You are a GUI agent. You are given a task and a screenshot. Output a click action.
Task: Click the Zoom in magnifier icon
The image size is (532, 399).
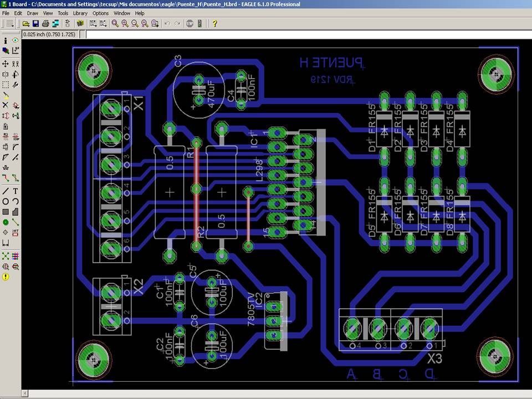pos(125,23)
